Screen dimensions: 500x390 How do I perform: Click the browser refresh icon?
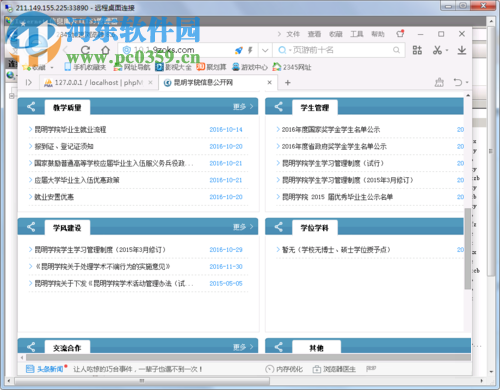85,50
